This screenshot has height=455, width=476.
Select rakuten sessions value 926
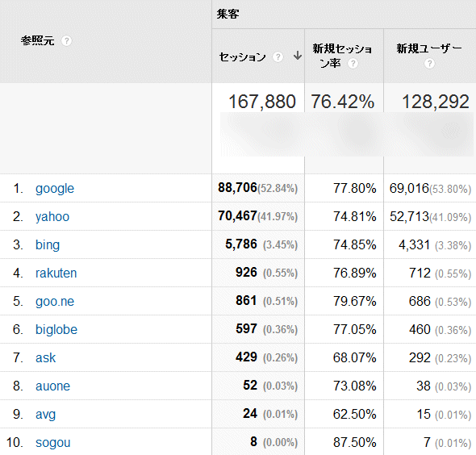click(246, 272)
